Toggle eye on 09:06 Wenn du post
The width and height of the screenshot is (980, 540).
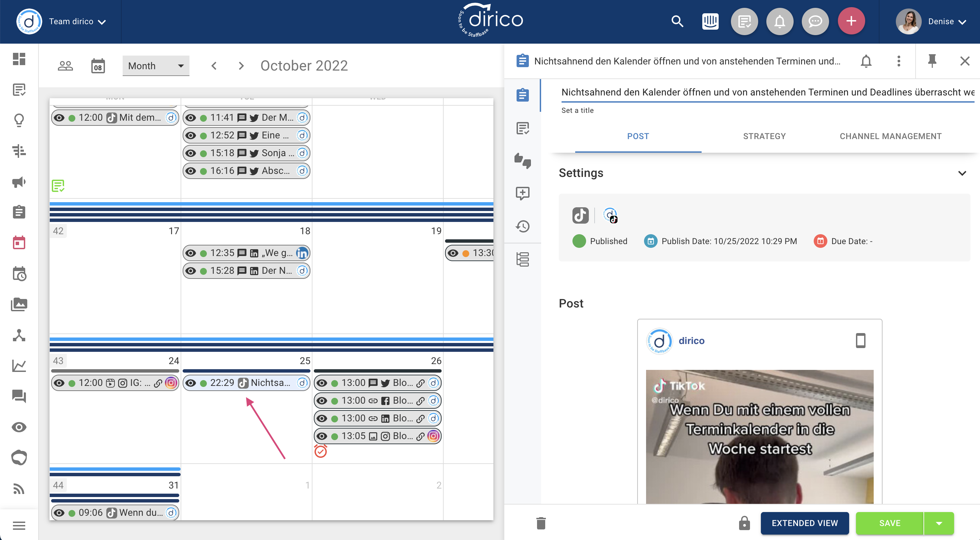click(59, 513)
